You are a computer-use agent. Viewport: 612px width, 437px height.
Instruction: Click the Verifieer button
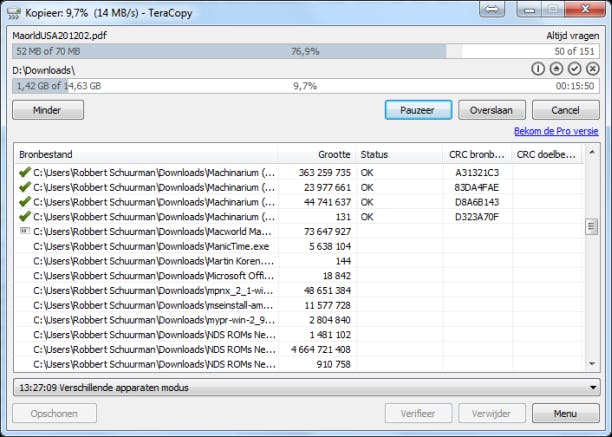418,413
